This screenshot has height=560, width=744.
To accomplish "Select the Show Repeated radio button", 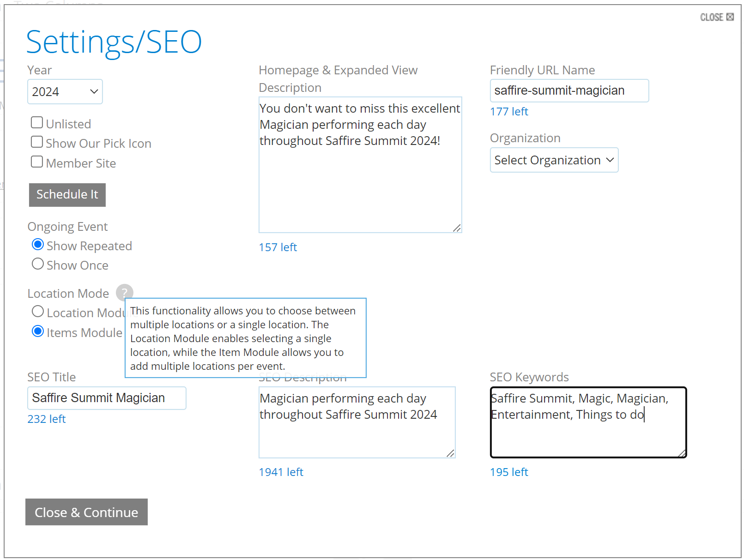I will tap(38, 244).
